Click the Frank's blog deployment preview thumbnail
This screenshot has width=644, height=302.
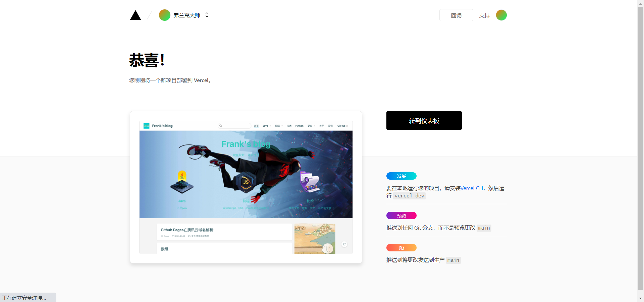pos(246,187)
